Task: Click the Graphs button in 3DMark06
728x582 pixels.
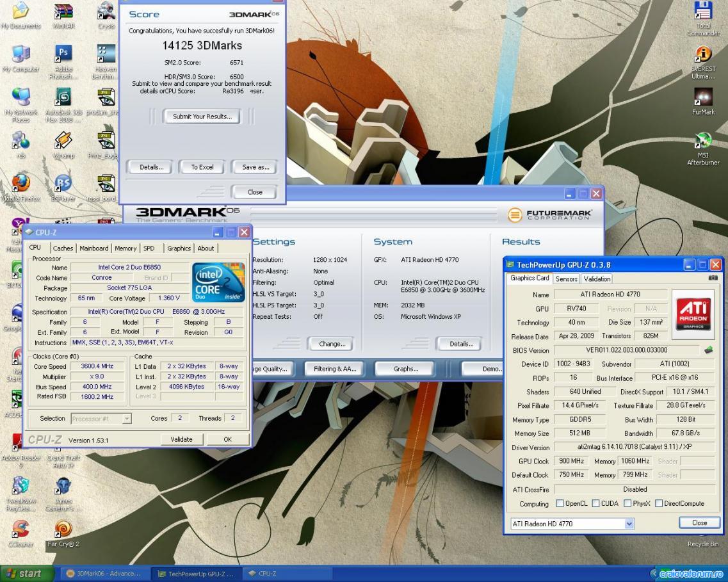Action: (406, 369)
